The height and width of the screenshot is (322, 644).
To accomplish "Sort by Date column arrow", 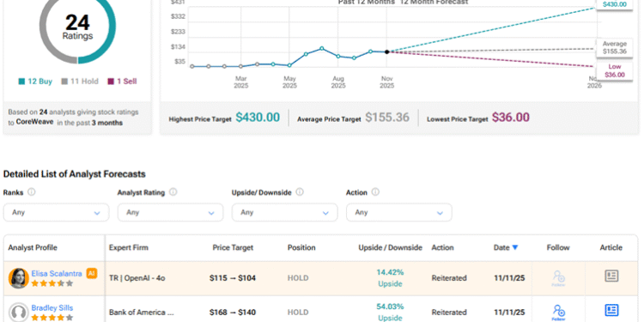I will 515,247.
